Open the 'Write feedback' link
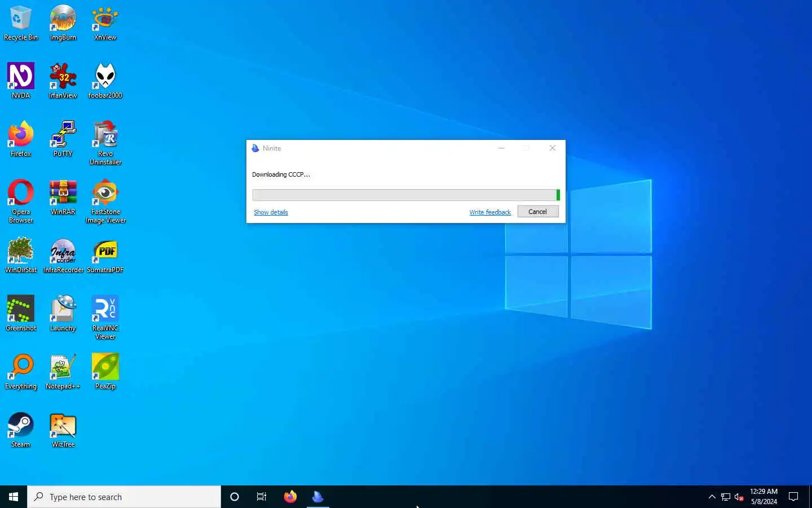812x508 pixels. [490, 212]
